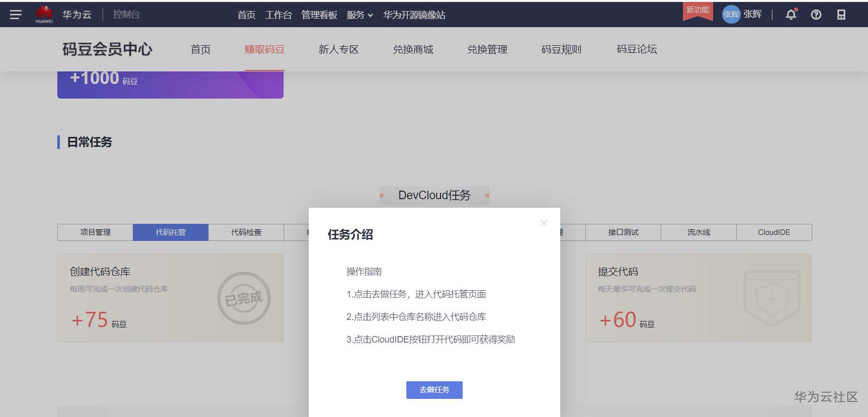Click the 操作指南 text in dialog
Viewport: 868px width, 417px height.
tap(364, 272)
